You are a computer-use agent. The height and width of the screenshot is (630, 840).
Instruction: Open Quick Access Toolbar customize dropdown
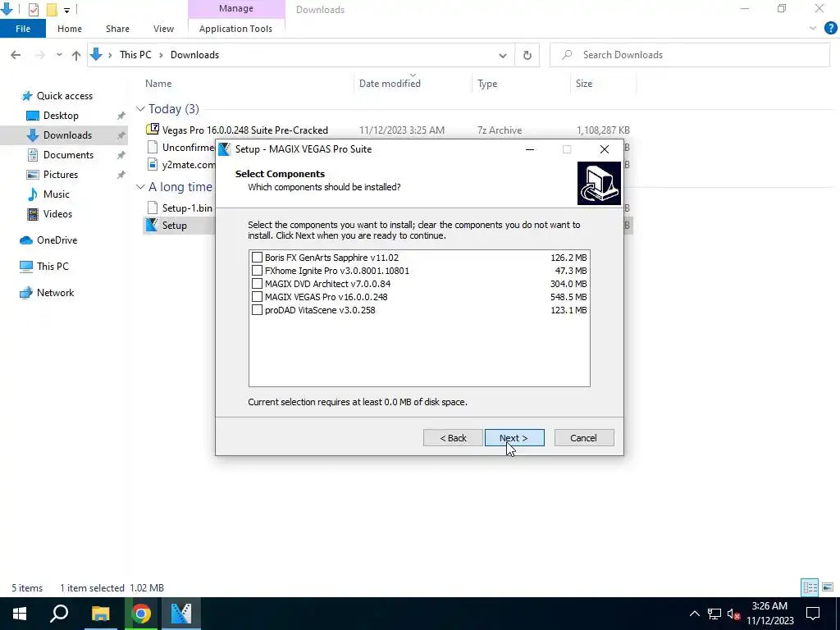(x=66, y=10)
